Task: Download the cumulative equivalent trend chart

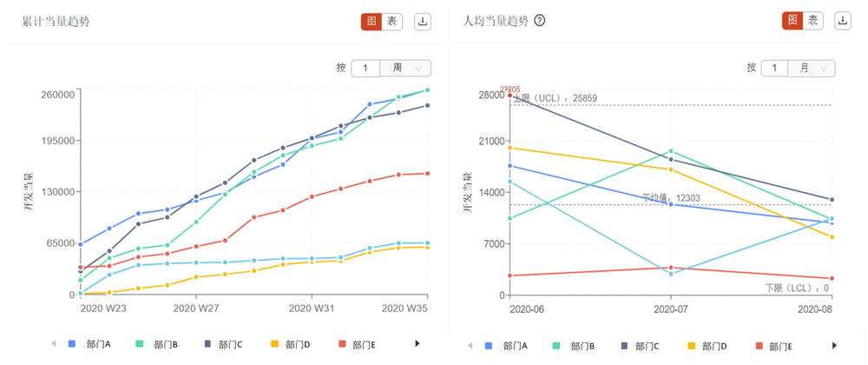Action: (422, 22)
